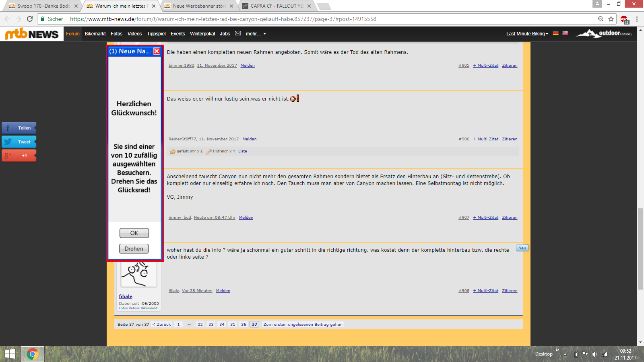
Task: Click the Google +1 button
Action: coord(19,155)
